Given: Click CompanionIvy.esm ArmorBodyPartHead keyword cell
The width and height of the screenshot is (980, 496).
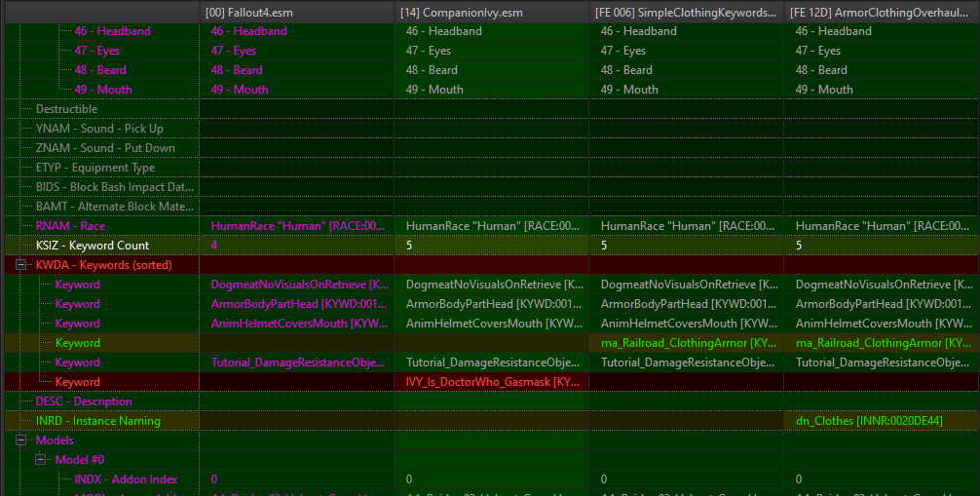Looking at the screenshot, I should tap(492, 303).
